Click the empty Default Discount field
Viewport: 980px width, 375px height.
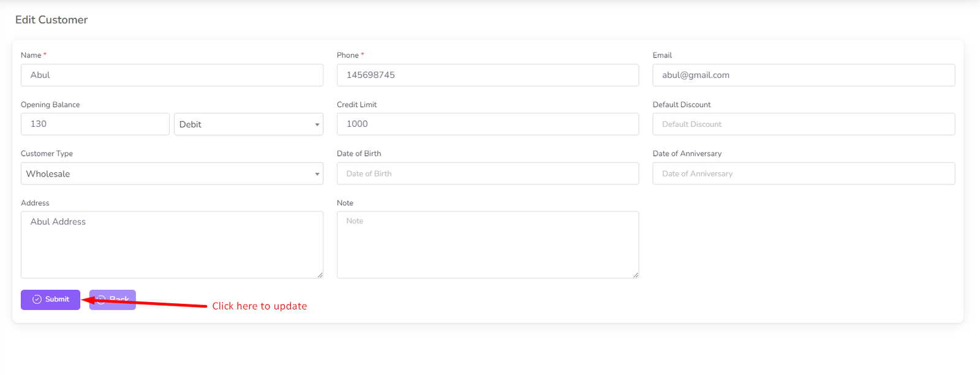pos(803,124)
